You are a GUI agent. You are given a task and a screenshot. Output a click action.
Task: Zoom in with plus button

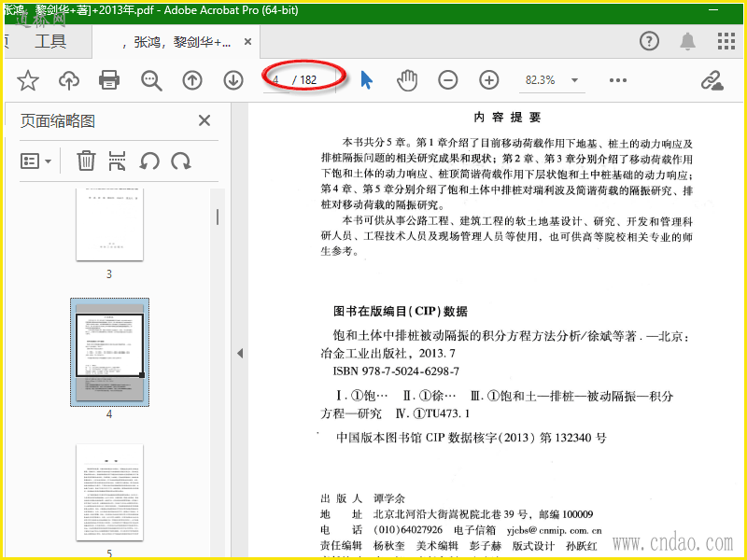pos(488,80)
